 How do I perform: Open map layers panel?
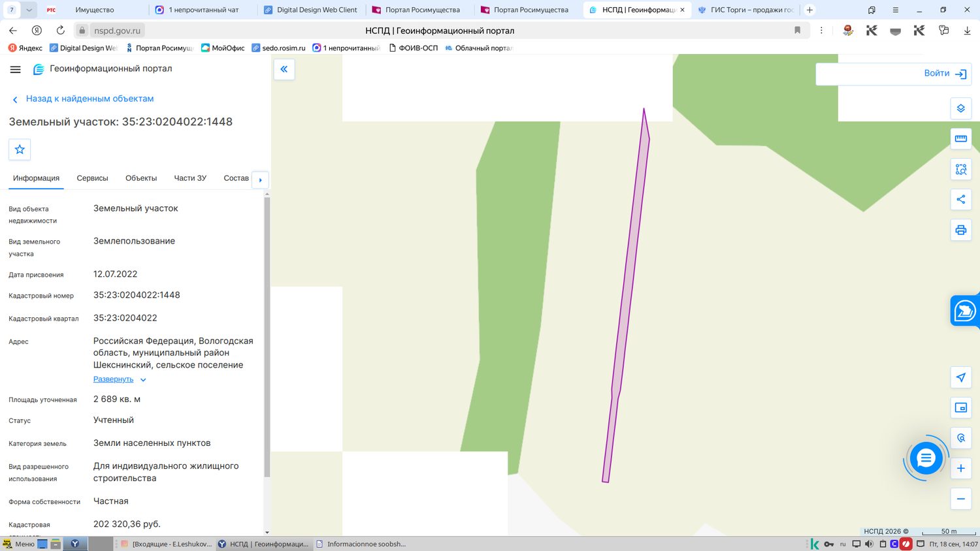point(960,108)
